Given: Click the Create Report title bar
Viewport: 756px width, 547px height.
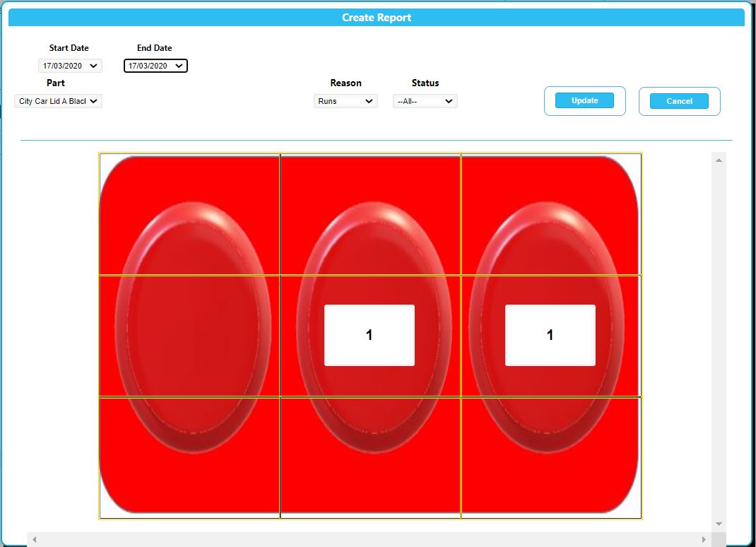Looking at the screenshot, I should (377, 18).
